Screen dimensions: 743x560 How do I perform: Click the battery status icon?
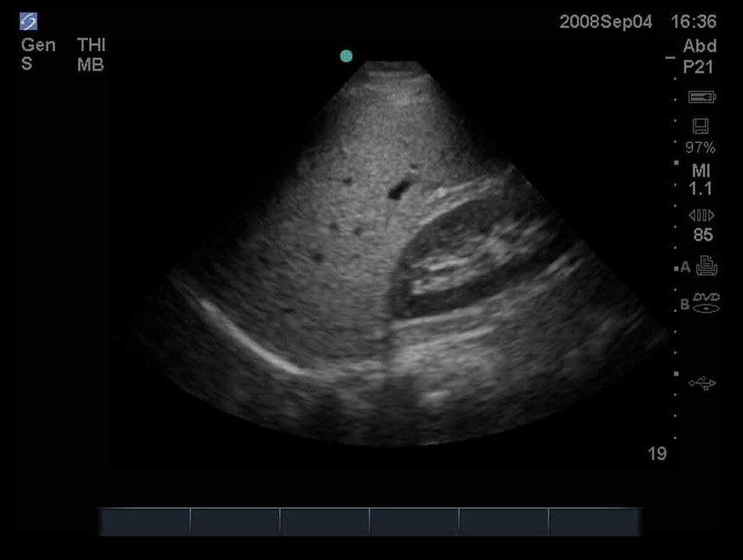tap(701, 96)
